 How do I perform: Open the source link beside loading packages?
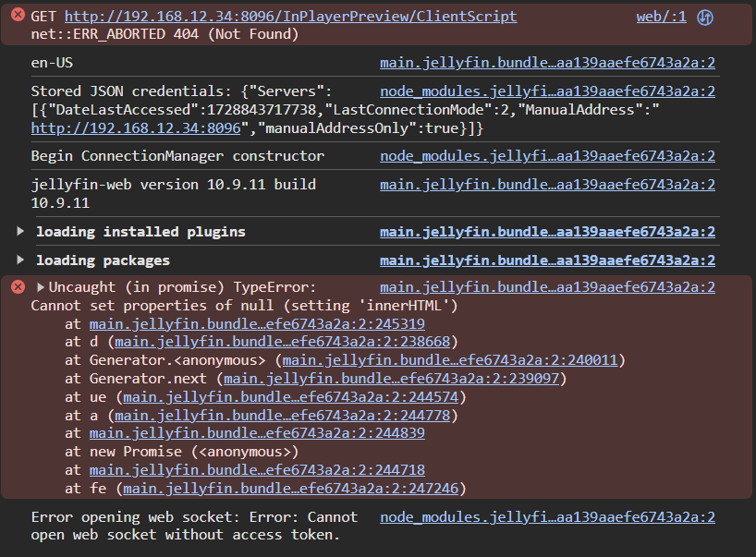[547, 260]
